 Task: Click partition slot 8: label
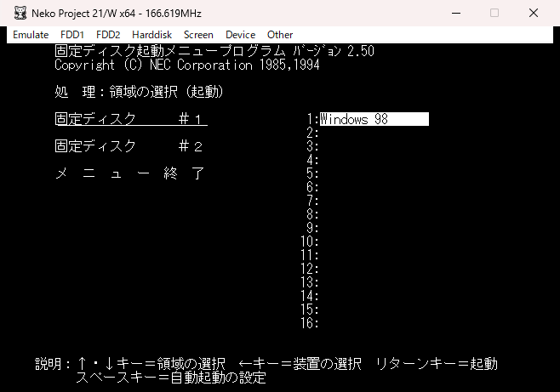312,214
